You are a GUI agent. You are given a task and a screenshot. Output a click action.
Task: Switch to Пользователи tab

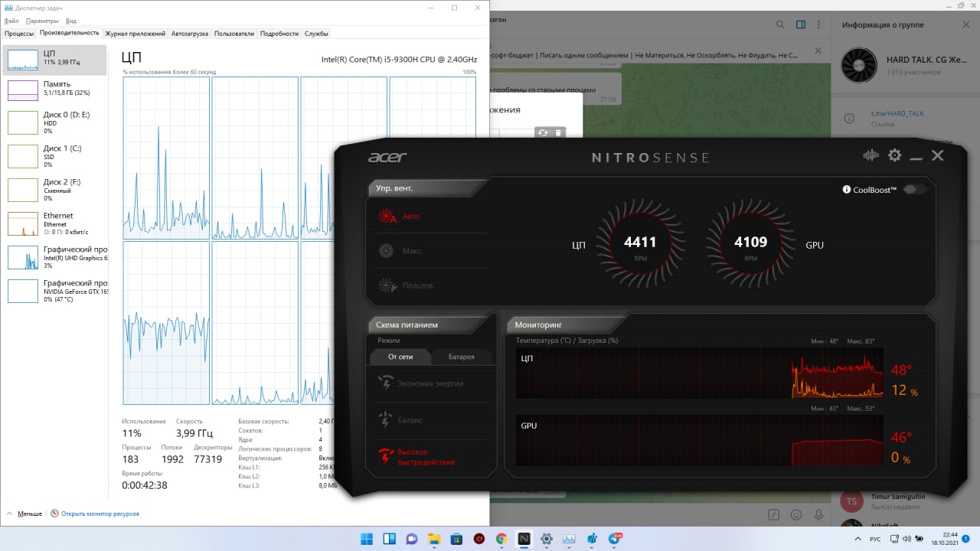click(234, 34)
